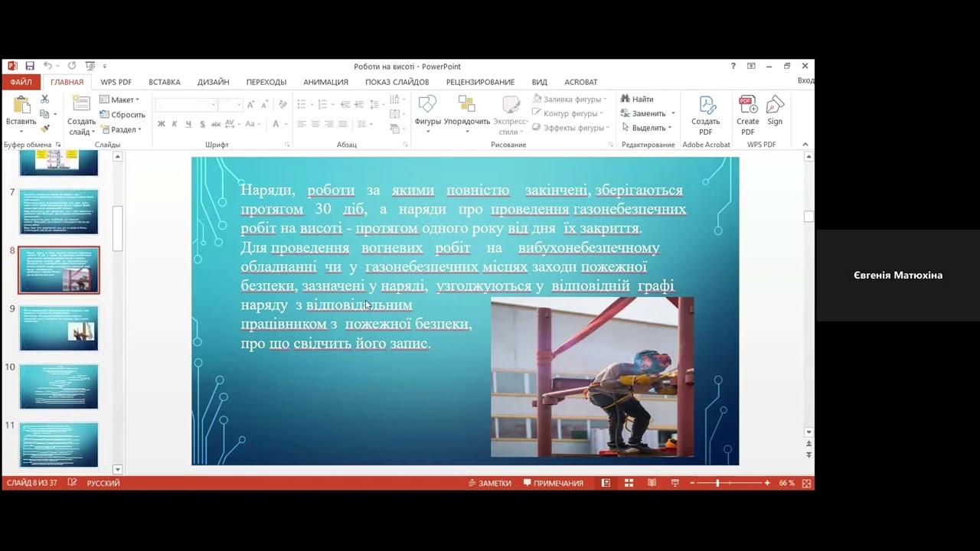Open the Фигуры shapes gallery
Image resolution: width=980 pixels, height=551 pixels.
(427, 113)
